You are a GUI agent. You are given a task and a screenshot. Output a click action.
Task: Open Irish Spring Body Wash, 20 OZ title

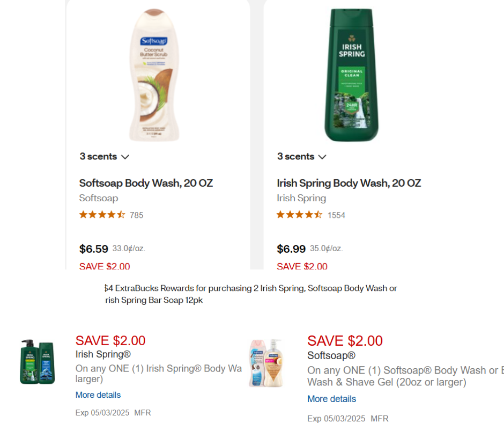pos(349,183)
